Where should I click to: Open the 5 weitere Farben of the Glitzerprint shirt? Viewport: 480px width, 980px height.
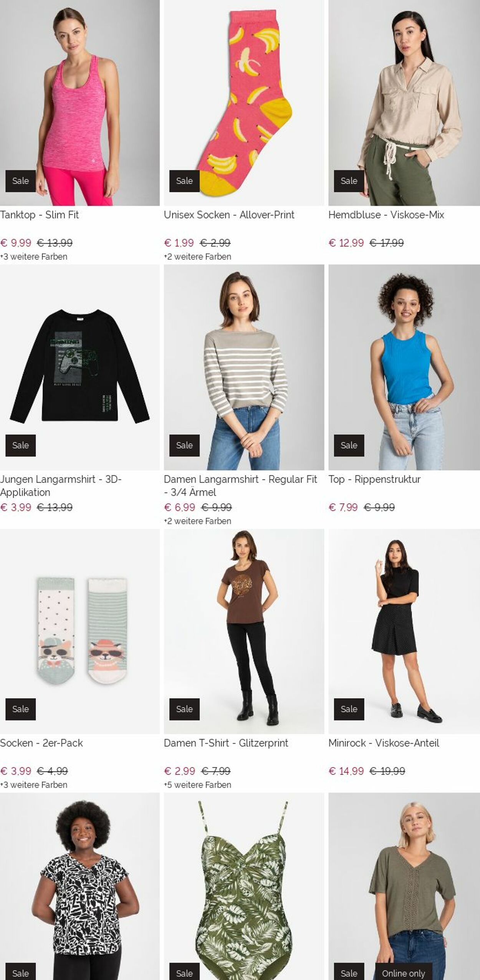(x=197, y=785)
